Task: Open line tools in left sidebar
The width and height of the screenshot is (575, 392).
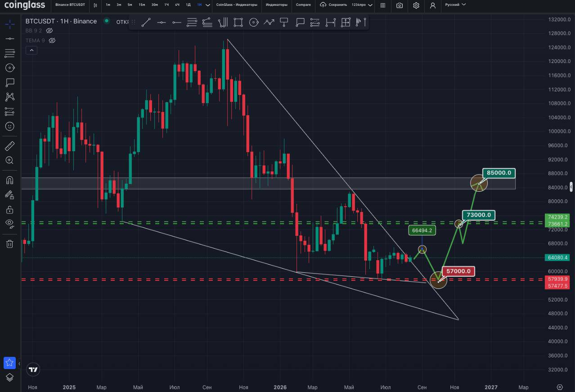Action: (x=9, y=39)
